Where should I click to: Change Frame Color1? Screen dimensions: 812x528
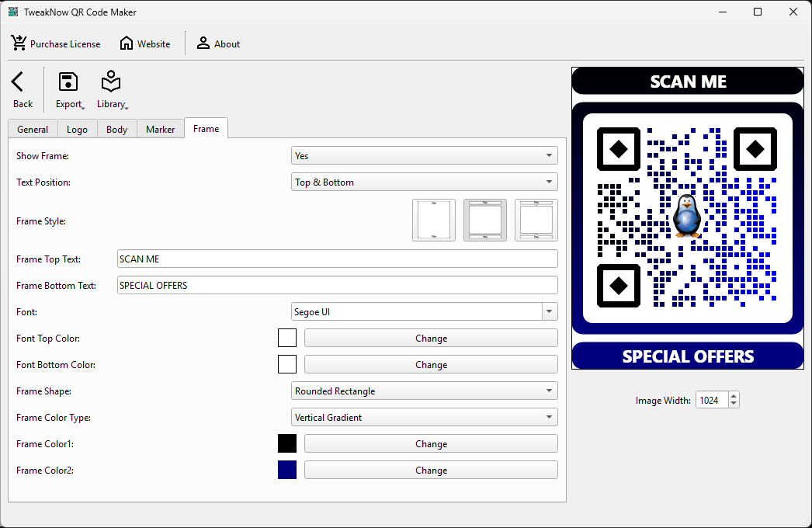pyautogui.click(x=431, y=443)
